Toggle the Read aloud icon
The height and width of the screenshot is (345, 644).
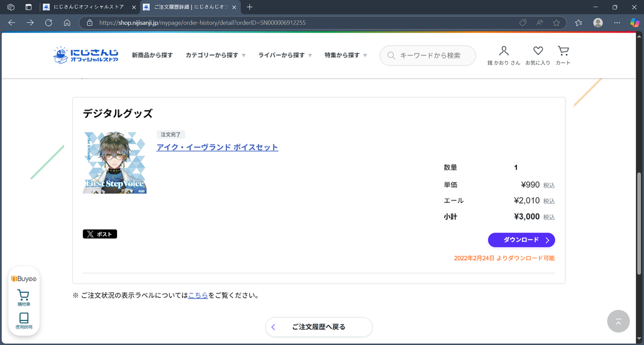coord(539,23)
